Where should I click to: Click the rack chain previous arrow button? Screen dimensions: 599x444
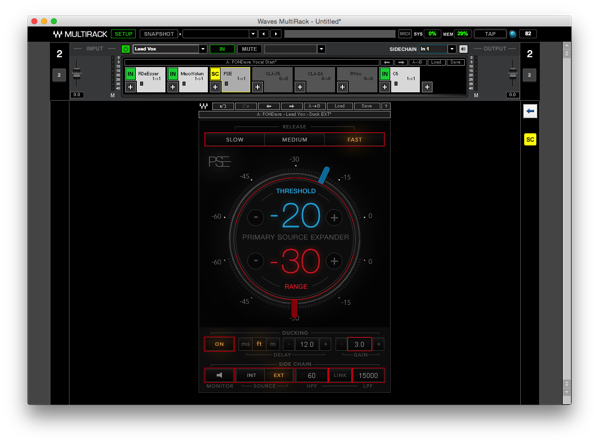pyautogui.click(x=387, y=62)
